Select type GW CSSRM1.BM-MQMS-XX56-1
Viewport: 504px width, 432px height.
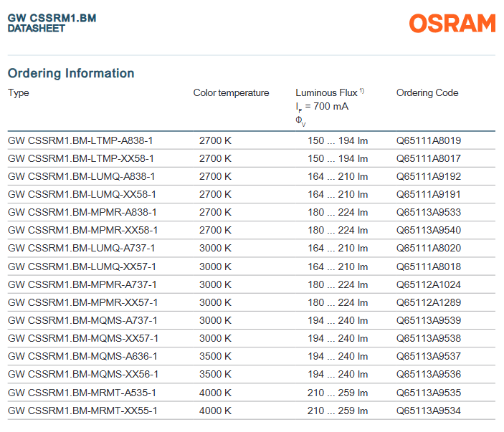(83, 375)
